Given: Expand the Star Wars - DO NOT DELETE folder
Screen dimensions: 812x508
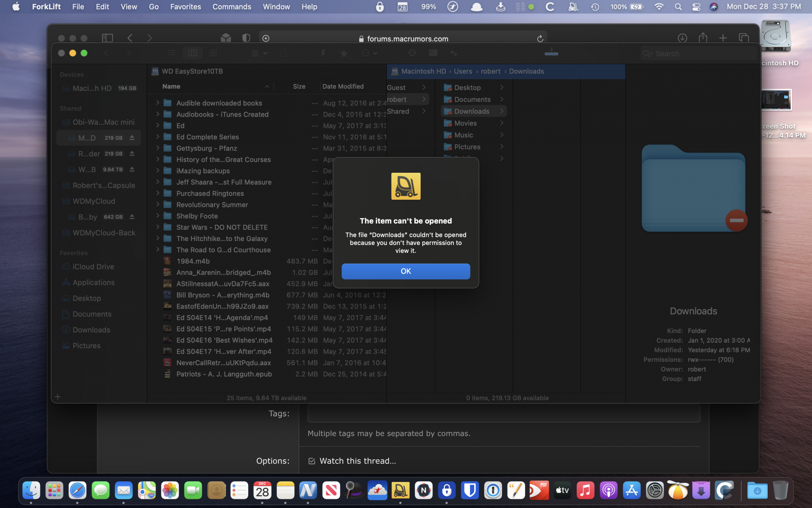Looking at the screenshot, I should 158,227.
